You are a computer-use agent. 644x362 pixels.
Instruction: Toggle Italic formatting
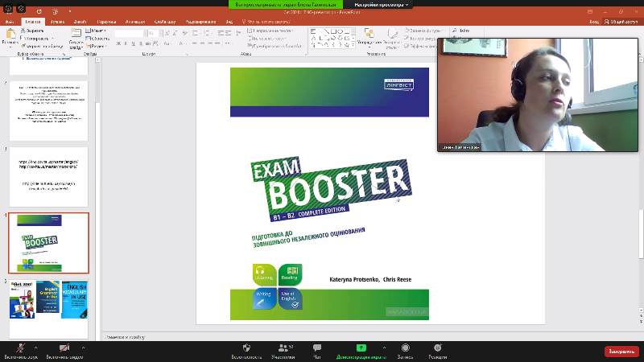pos(126,43)
